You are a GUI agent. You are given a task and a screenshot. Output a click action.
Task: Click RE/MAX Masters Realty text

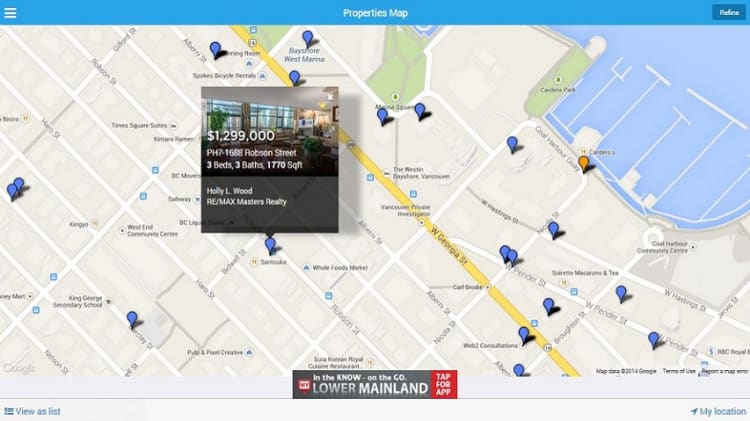point(246,201)
